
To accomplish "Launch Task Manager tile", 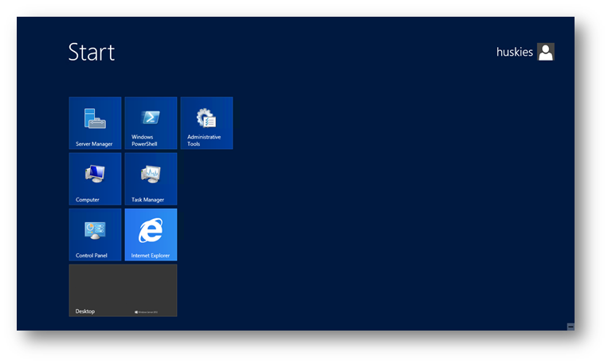I will pyautogui.click(x=151, y=178).
